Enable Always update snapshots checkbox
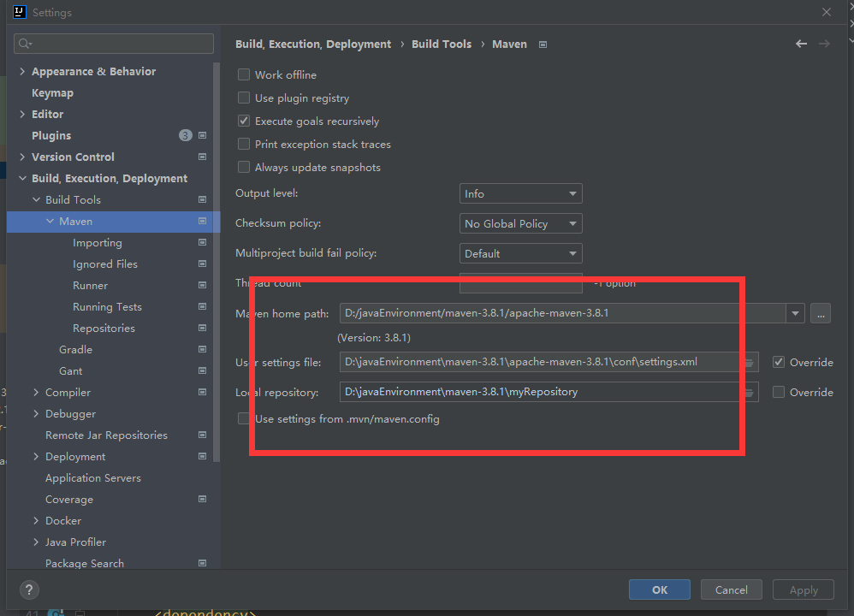The width and height of the screenshot is (854, 616). pos(244,167)
